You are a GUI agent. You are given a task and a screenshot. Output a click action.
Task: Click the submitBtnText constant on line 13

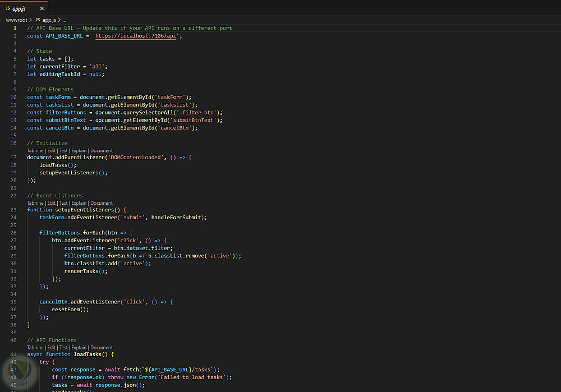tap(66, 120)
